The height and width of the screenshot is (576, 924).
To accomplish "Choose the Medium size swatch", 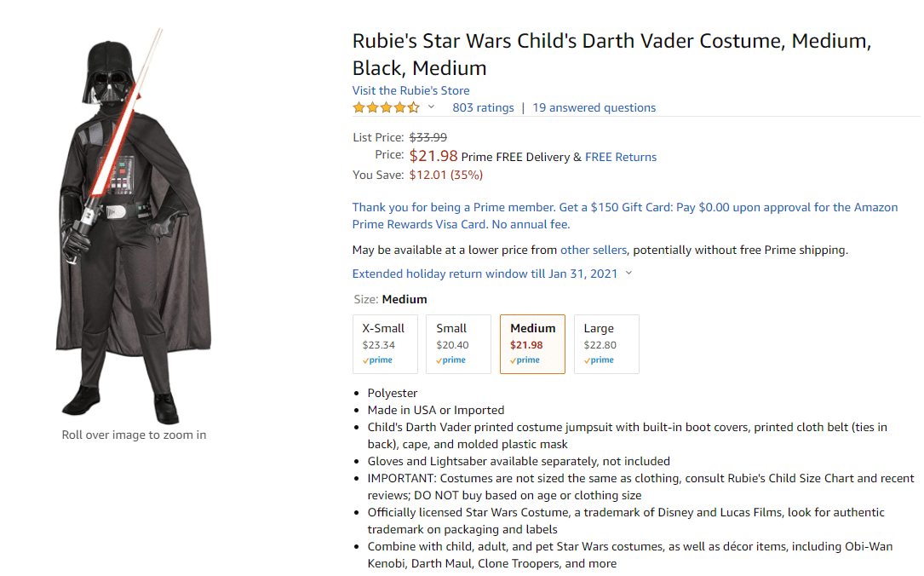I will [x=532, y=343].
